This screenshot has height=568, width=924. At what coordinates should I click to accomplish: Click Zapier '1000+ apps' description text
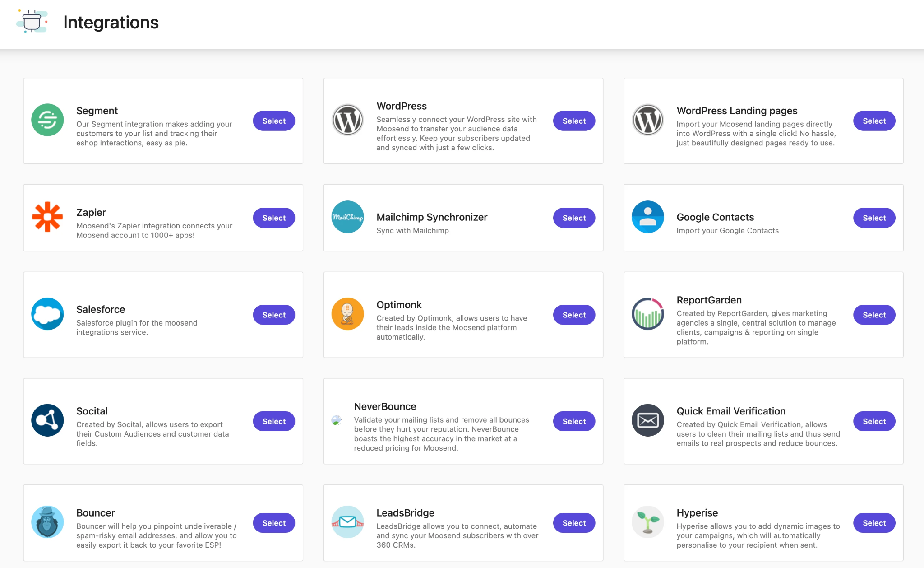[x=154, y=231]
